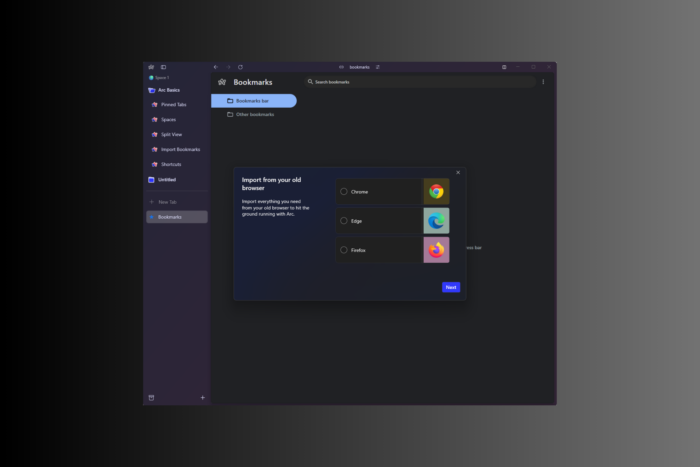The height and width of the screenshot is (467, 700).
Task: Click the blue Next button
Action: tap(451, 287)
